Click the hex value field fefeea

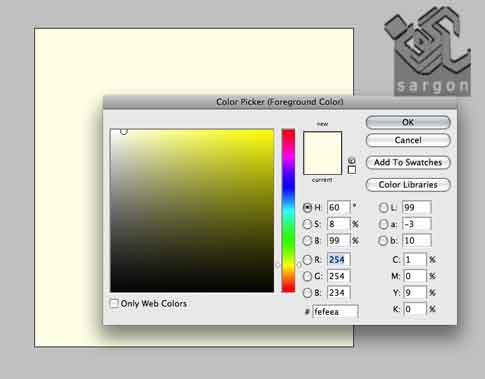click(335, 312)
